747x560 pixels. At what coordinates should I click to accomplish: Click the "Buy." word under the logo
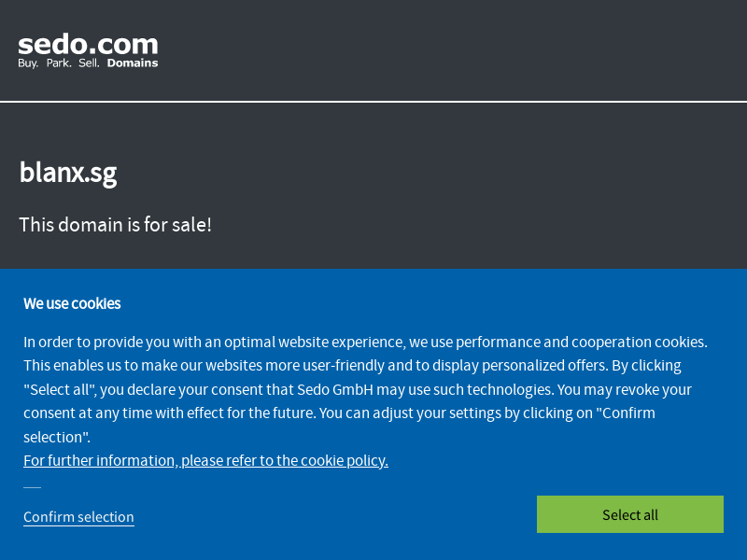coord(28,63)
